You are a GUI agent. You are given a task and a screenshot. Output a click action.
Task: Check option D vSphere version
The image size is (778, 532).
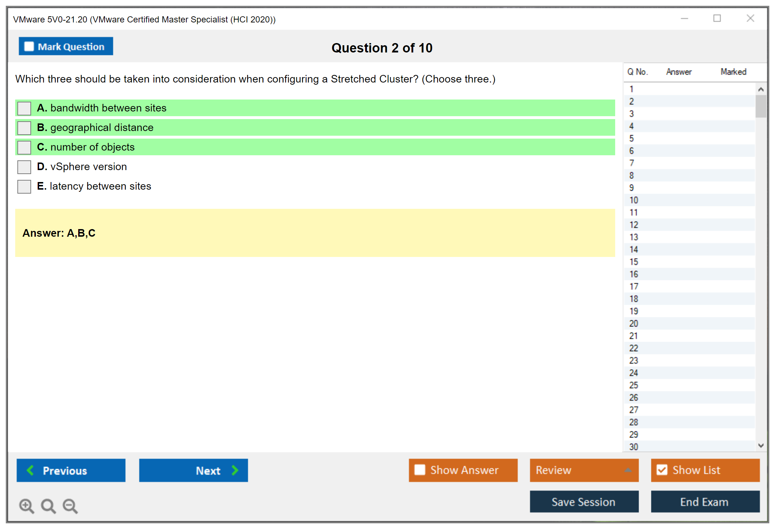pos(24,167)
